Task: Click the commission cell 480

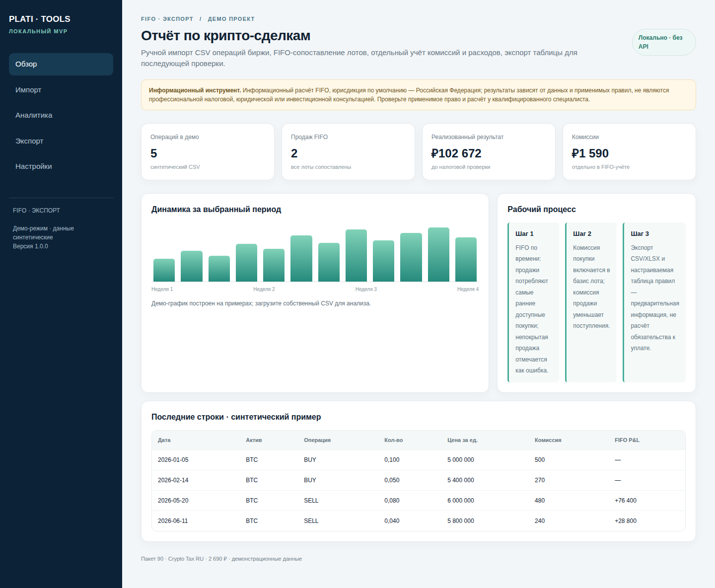Action: point(540,501)
